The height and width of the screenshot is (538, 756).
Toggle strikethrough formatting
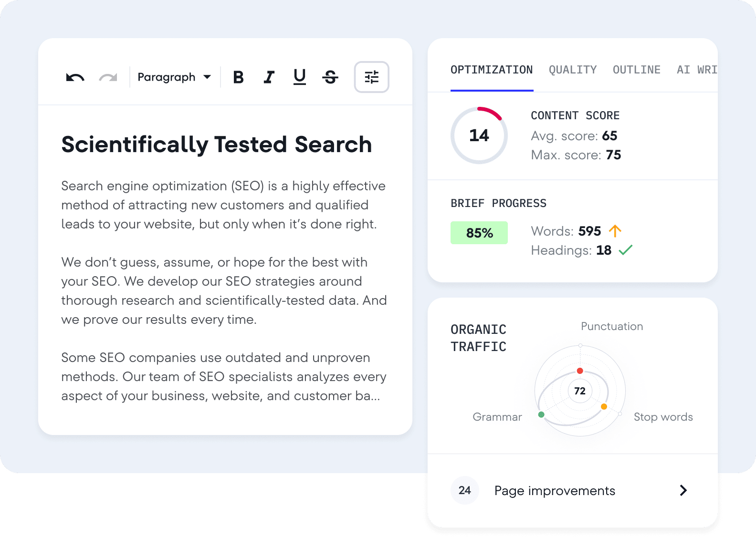330,77
